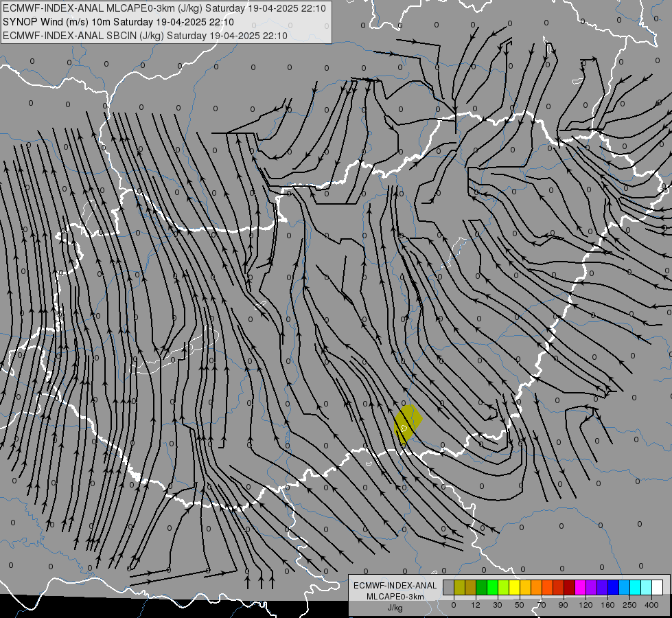Click the dark red legend swatch

click(x=570, y=587)
